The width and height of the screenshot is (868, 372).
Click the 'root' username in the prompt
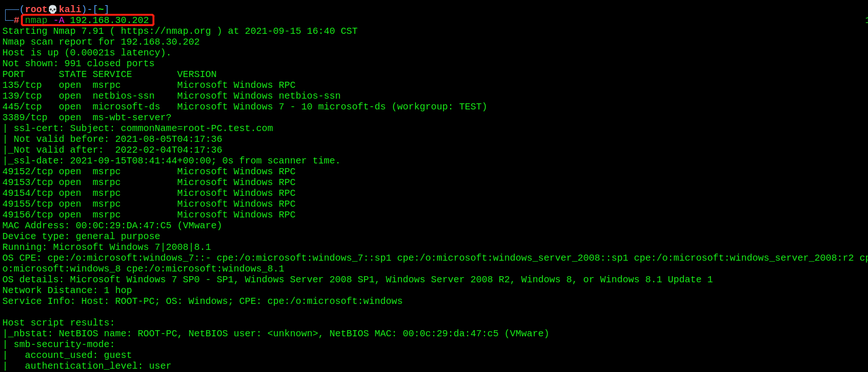coord(36,9)
